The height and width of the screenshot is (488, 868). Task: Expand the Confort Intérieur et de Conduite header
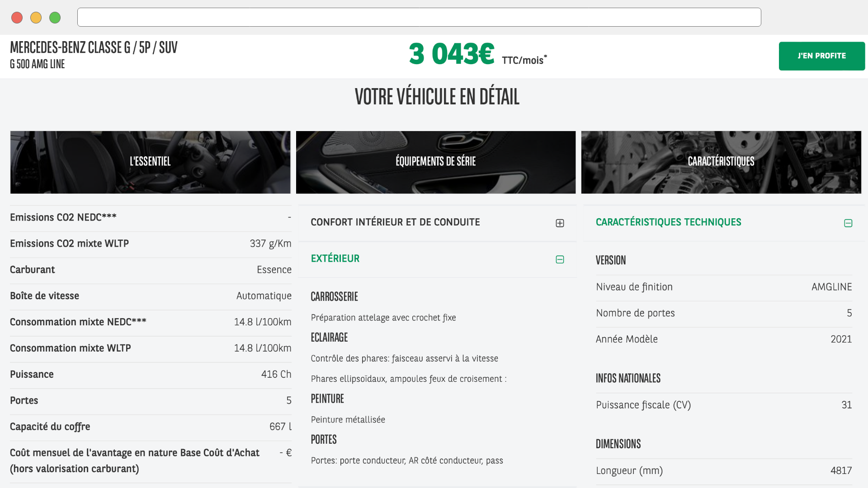click(x=395, y=222)
